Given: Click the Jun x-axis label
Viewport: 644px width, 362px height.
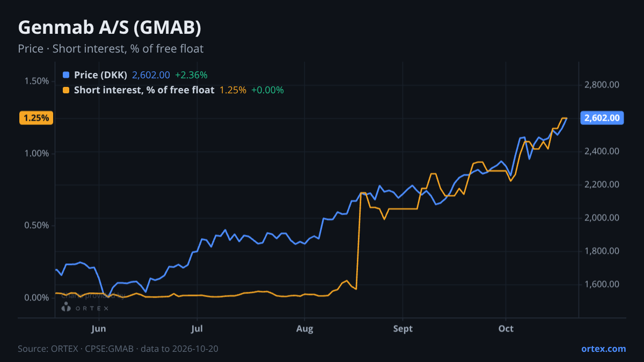Looking at the screenshot, I should coord(99,329).
